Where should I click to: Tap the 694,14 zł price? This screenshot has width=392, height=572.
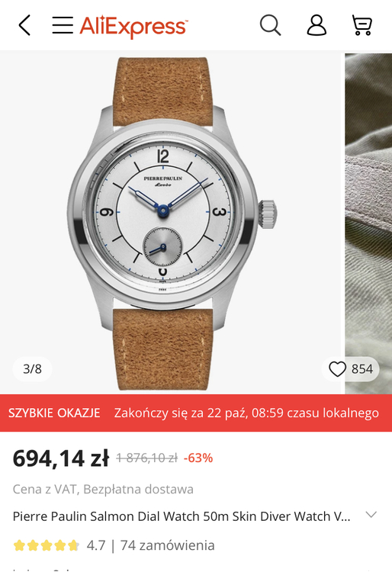(61, 458)
